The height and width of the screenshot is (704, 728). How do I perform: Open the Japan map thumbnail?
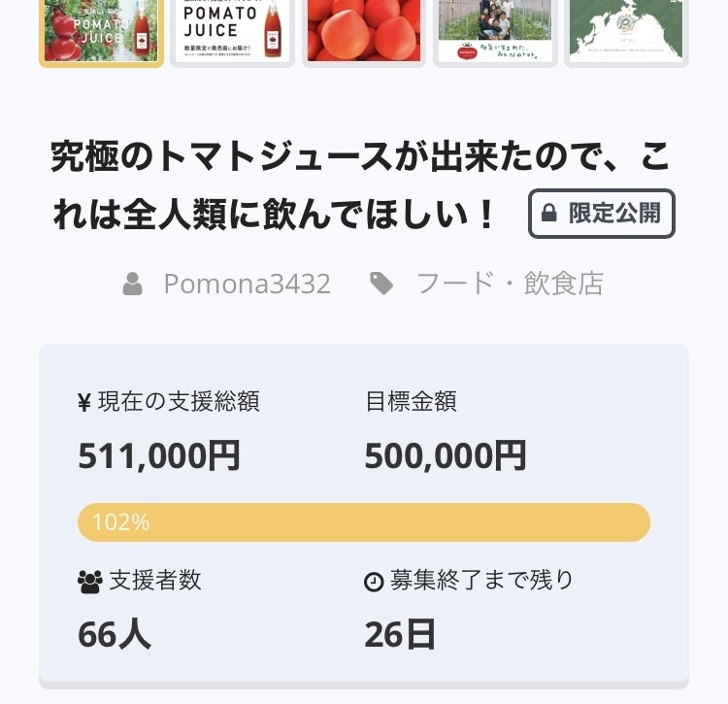tap(626, 31)
